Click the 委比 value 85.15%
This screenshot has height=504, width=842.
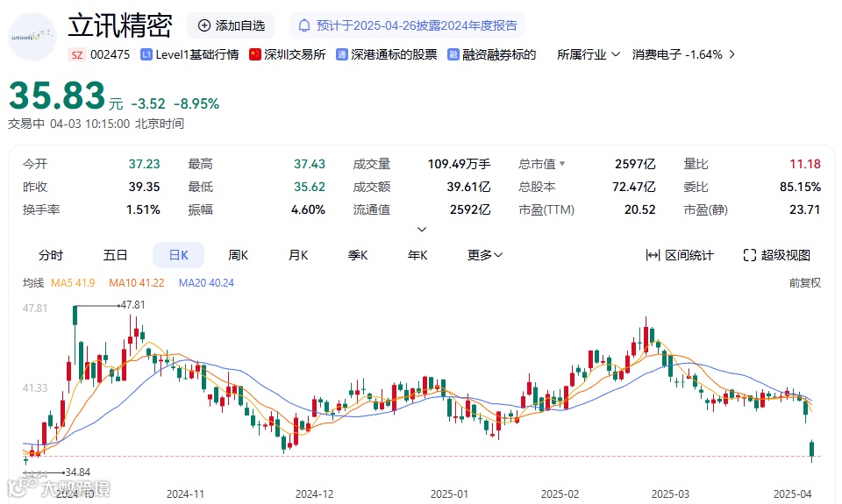coord(800,187)
